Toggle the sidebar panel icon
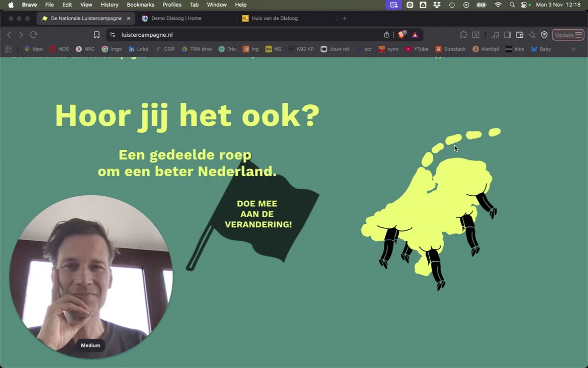The width and height of the screenshot is (588, 368). tap(507, 35)
